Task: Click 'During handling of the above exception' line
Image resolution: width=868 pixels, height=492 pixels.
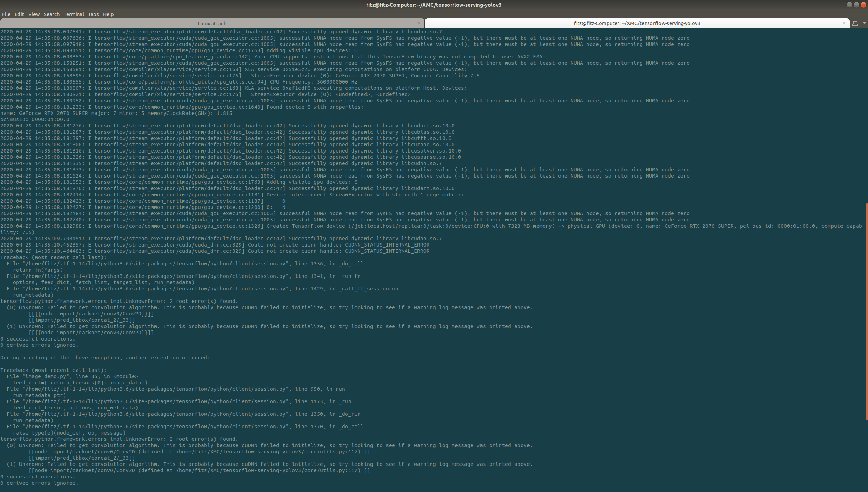Action: pos(105,358)
